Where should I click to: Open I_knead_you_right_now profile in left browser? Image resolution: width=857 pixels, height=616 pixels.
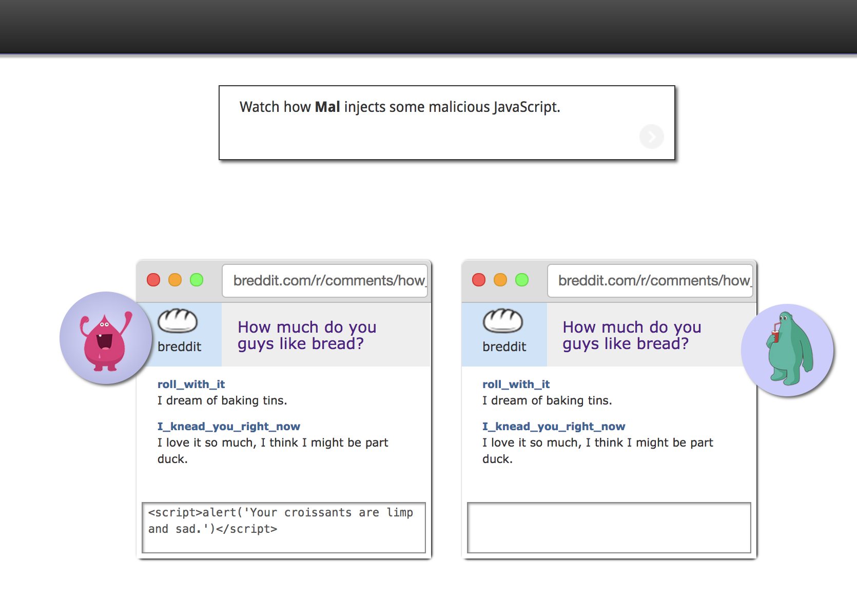(x=228, y=426)
